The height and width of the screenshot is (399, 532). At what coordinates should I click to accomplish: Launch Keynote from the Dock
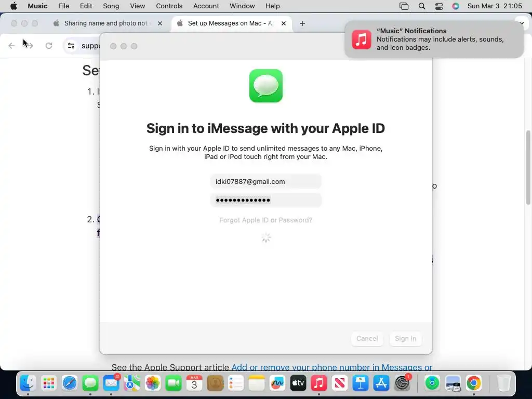point(361,383)
